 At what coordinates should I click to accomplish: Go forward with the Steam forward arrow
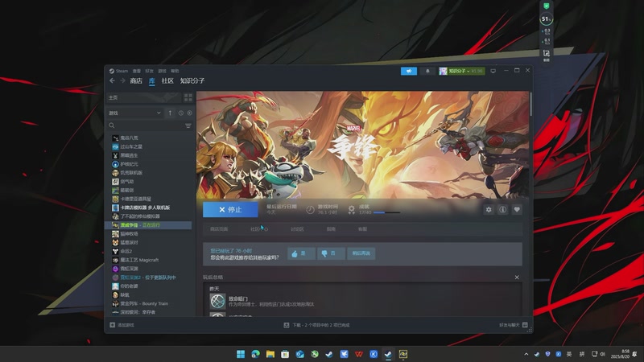[122, 81]
